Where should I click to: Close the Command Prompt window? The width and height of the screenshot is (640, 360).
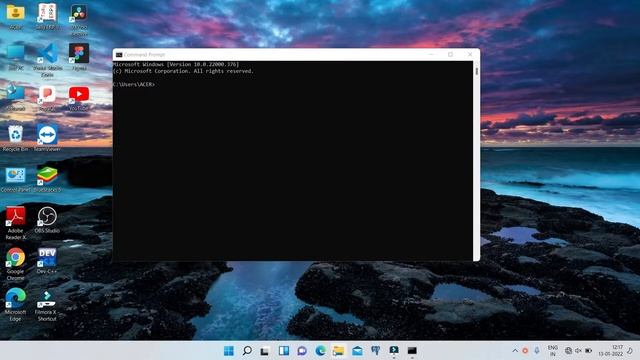pyautogui.click(x=470, y=54)
